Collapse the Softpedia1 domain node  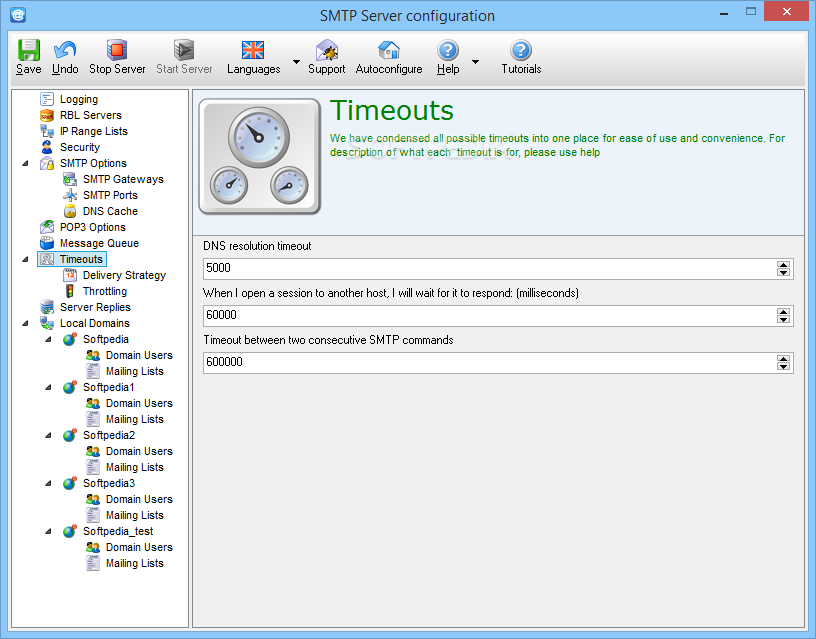[x=48, y=387]
